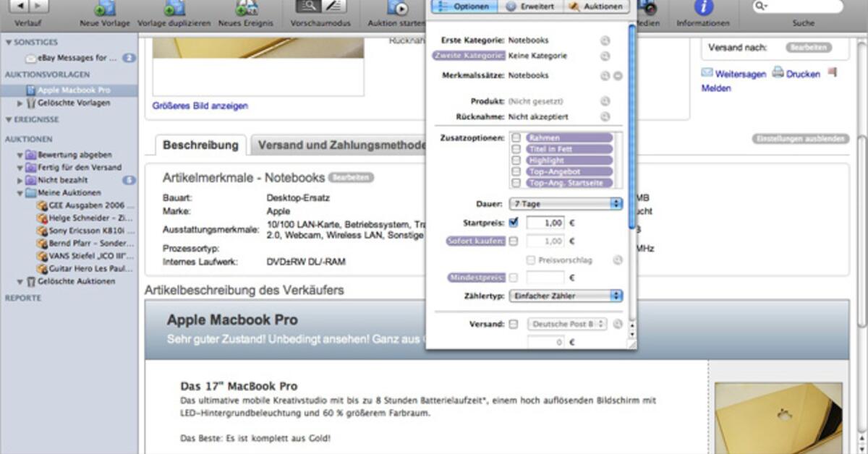Image resolution: width=868 pixels, height=454 pixels.
Task: Click the first Merkmalssätze round button
Action: (605, 76)
